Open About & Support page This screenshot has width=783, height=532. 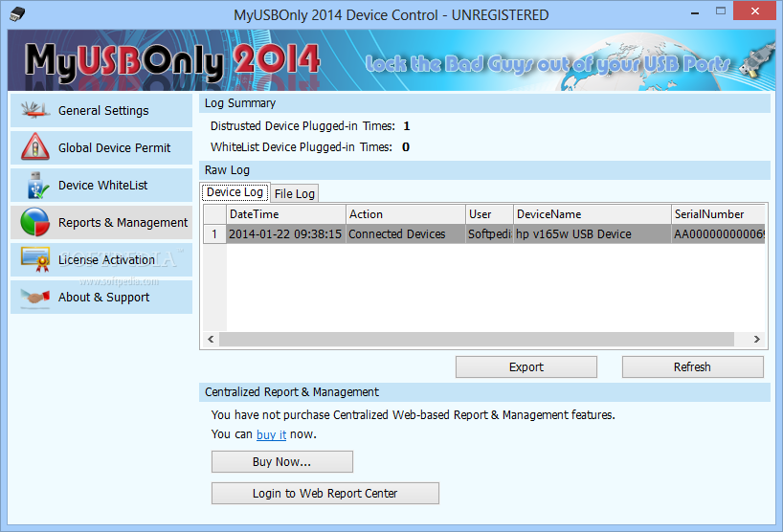[x=101, y=298]
